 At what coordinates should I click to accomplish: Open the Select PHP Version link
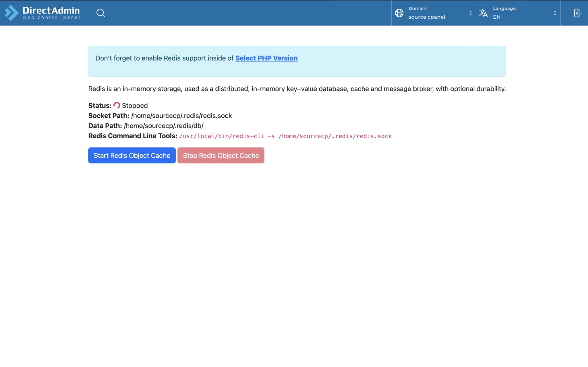pyautogui.click(x=266, y=58)
